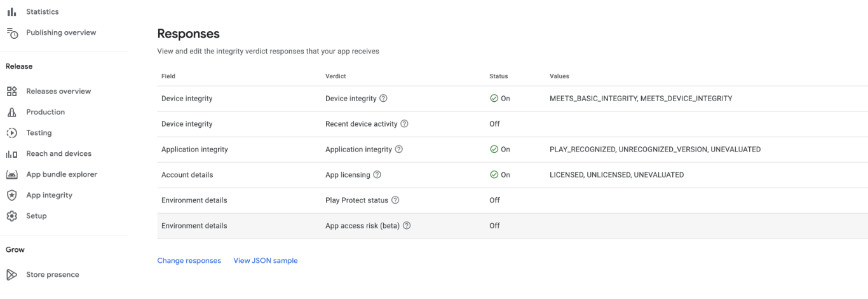The image size is (868, 299).
Task: Open help tooltip for App licensing
Action: [x=377, y=175]
